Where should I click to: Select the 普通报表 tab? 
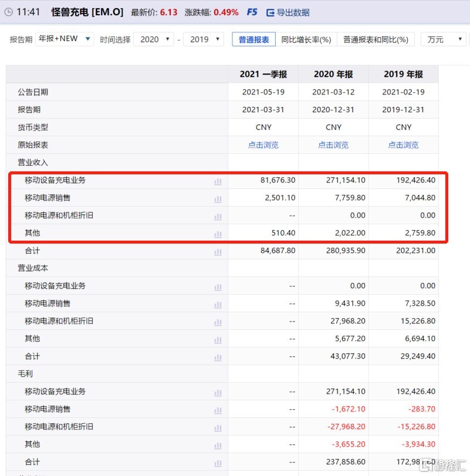[x=253, y=39]
